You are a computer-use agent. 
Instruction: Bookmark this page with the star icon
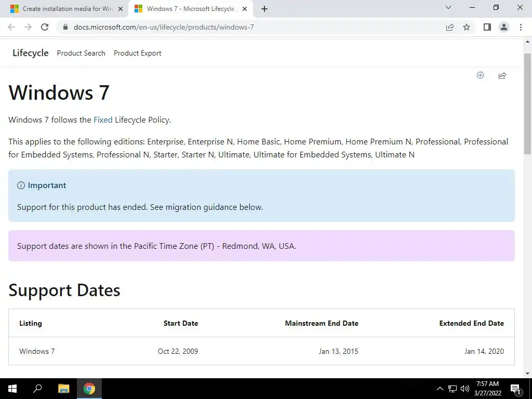coord(467,27)
